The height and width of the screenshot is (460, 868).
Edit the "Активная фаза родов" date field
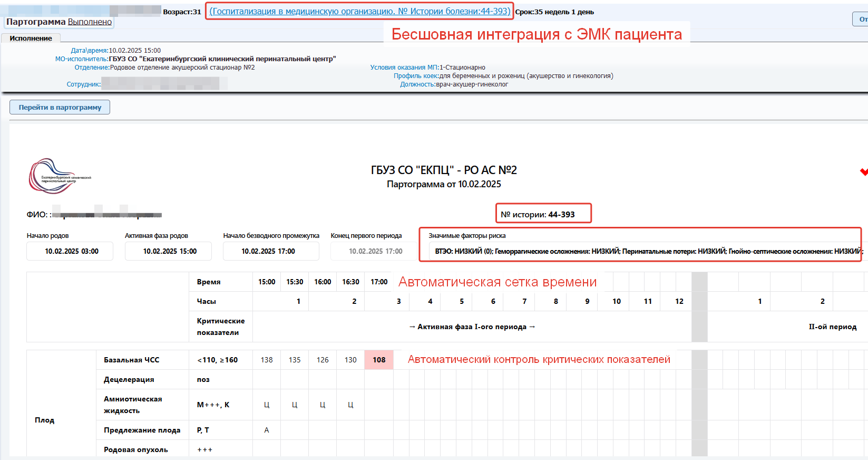[x=169, y=251]
